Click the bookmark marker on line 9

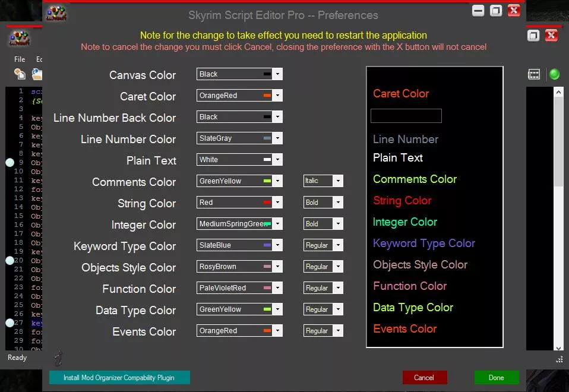(x=10, y=162)
